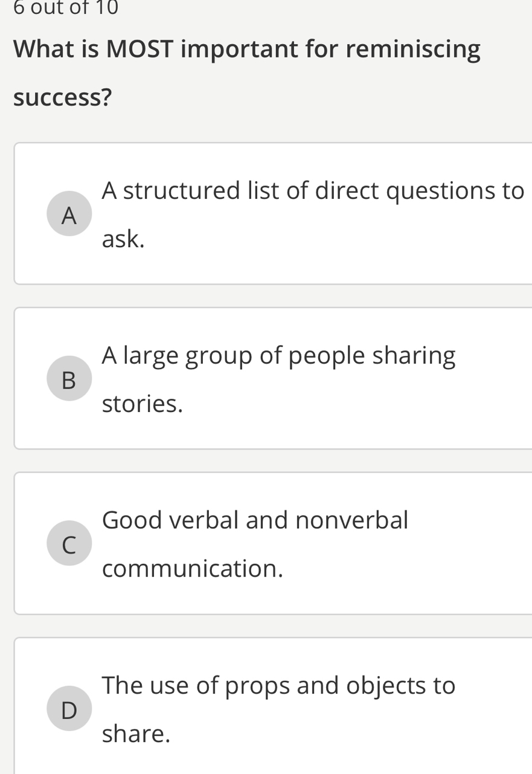Click the word 'communication.' in option C

coord(193,569)
